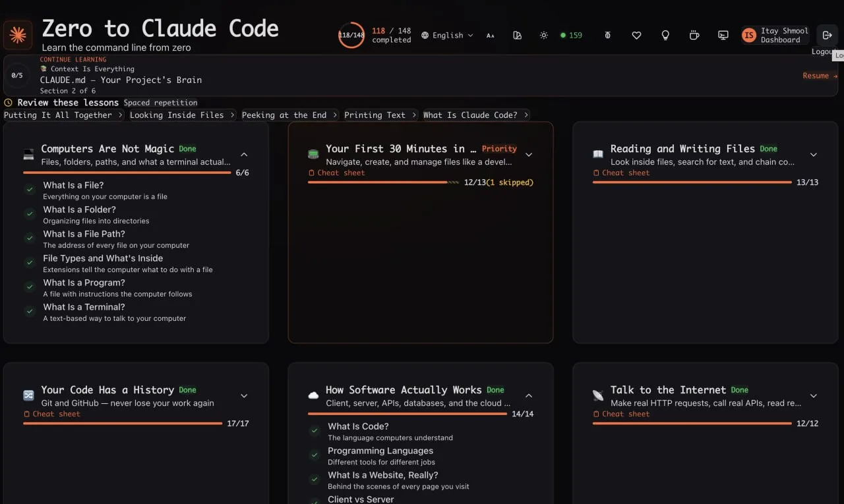The height and width of the screenshot is (504, 844).
Task: Click the lightbulb icon in header
Action: tap(665, 36)
